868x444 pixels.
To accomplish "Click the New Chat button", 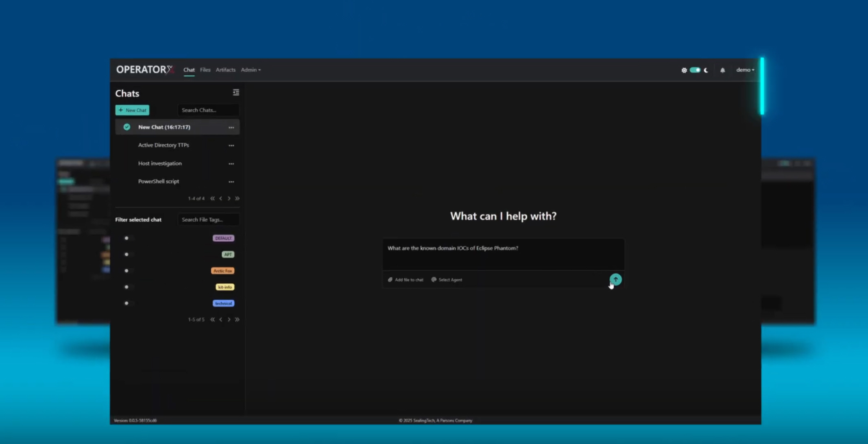I will point(132,110).
